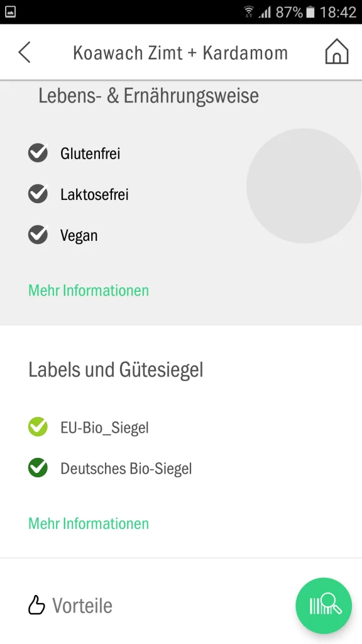
Task: Select the EU-Bio_Siegel green checkmark
Action: click(38, 427)
